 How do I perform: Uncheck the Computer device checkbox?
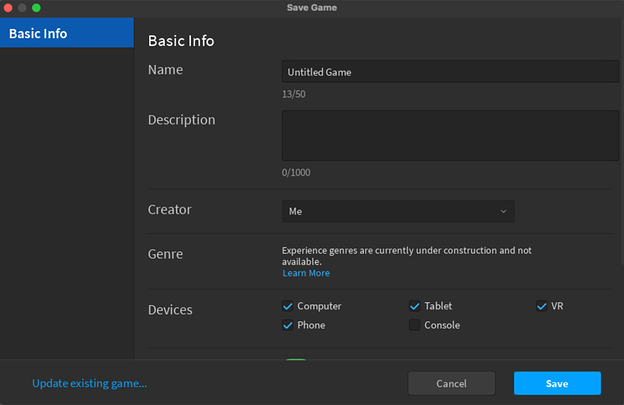tap(288, 306)
